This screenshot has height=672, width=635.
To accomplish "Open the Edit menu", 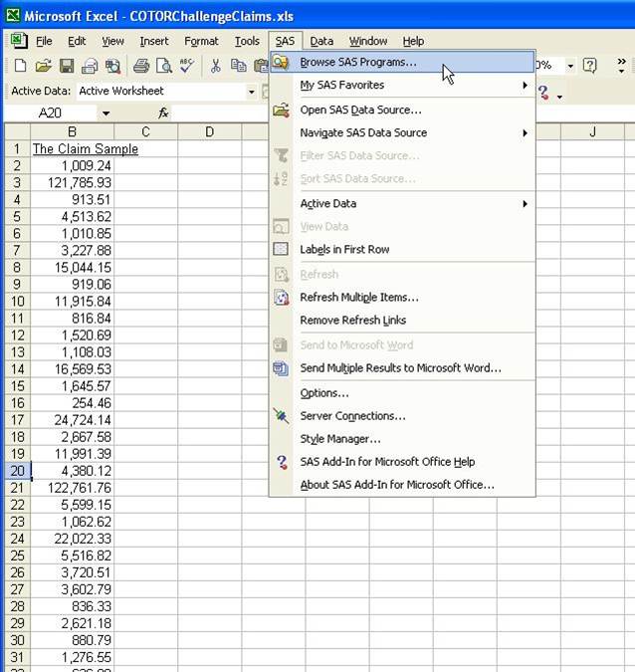I will pyautogui.click(x=77, y=41).
